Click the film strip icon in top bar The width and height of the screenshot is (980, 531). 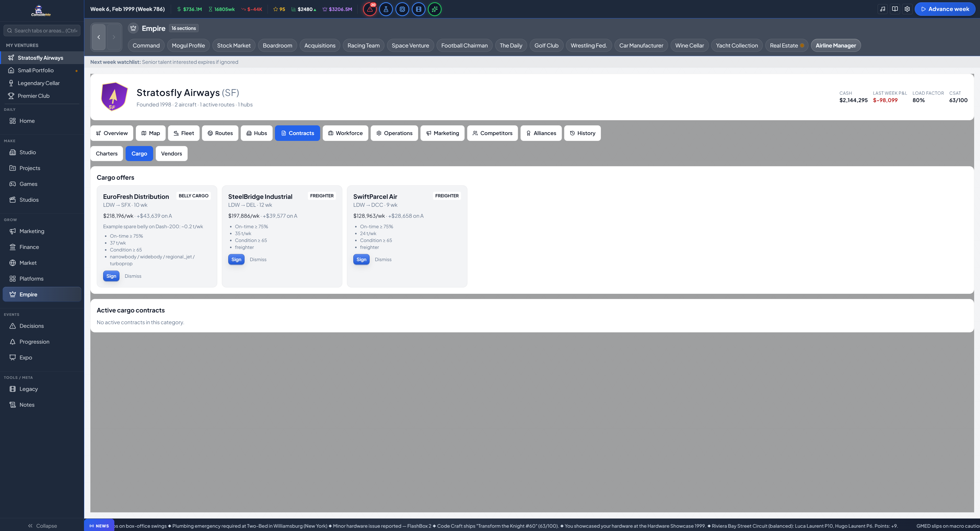click(418, 9)
